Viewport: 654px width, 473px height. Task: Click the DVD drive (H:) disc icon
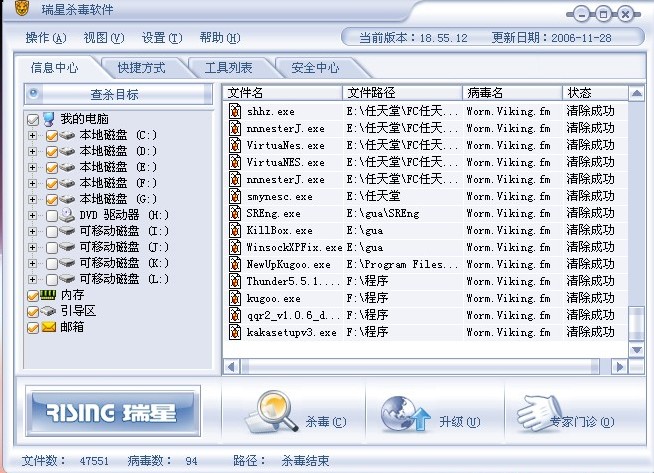tap(67, 215)
